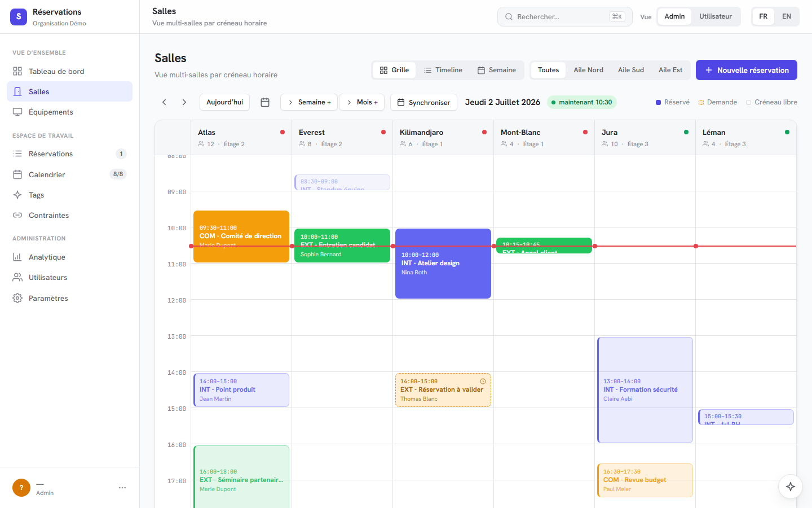Open EXT - Réservation à valider request
Viewport: 812px width, 508px height.
[x=443, y=390]
